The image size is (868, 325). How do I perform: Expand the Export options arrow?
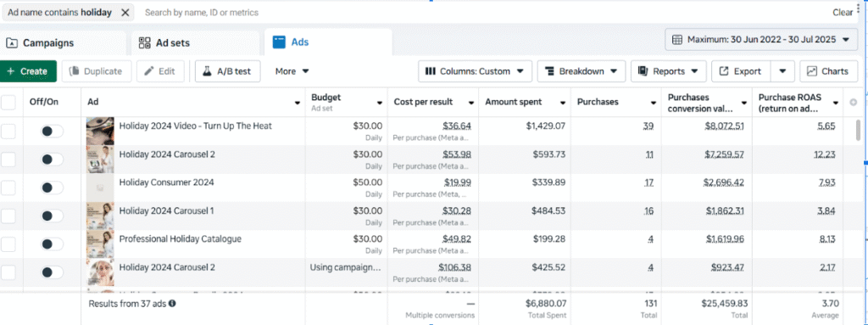pos(782,71)
